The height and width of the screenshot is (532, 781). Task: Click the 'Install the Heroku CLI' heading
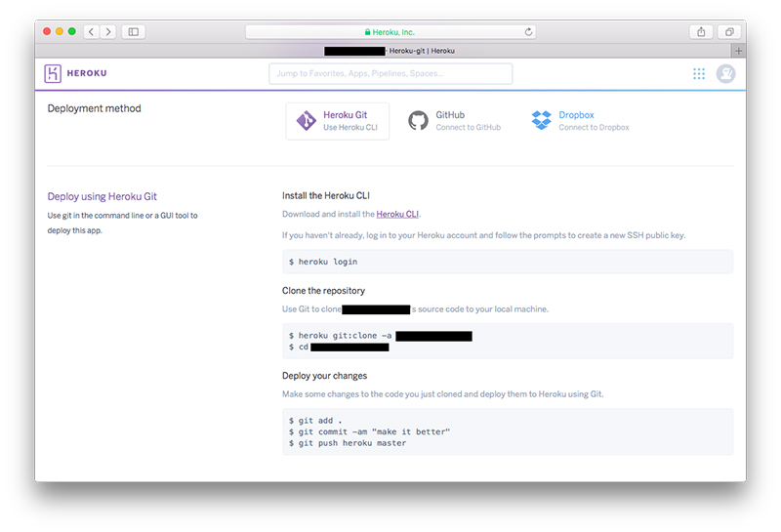326,196
